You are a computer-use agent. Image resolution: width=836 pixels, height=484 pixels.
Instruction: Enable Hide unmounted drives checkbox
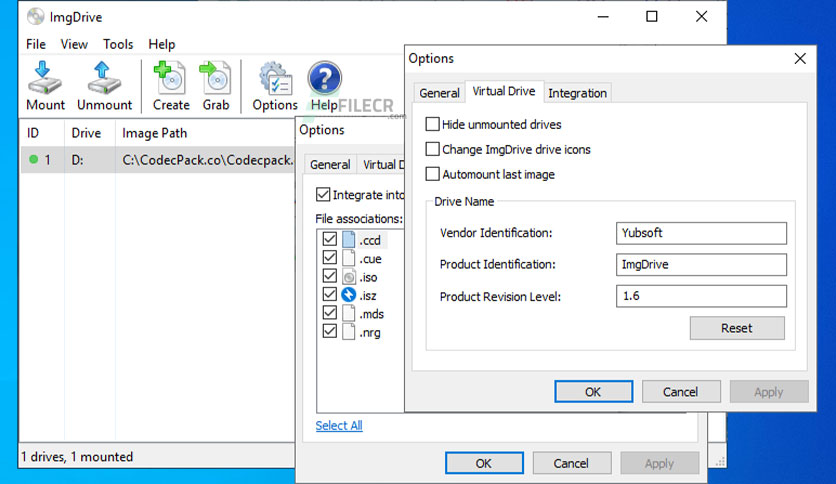[x=432, y=124]
